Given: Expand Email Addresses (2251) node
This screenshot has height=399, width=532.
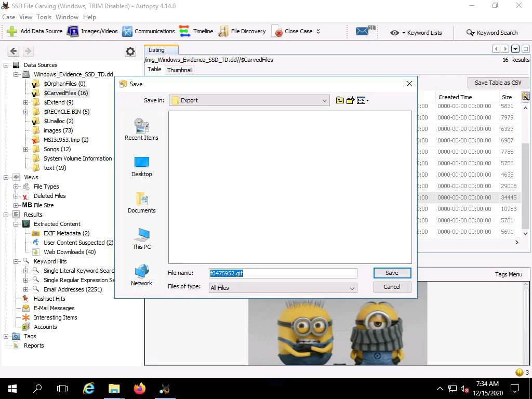Looking at the screenshot, I should click(25, 289).
